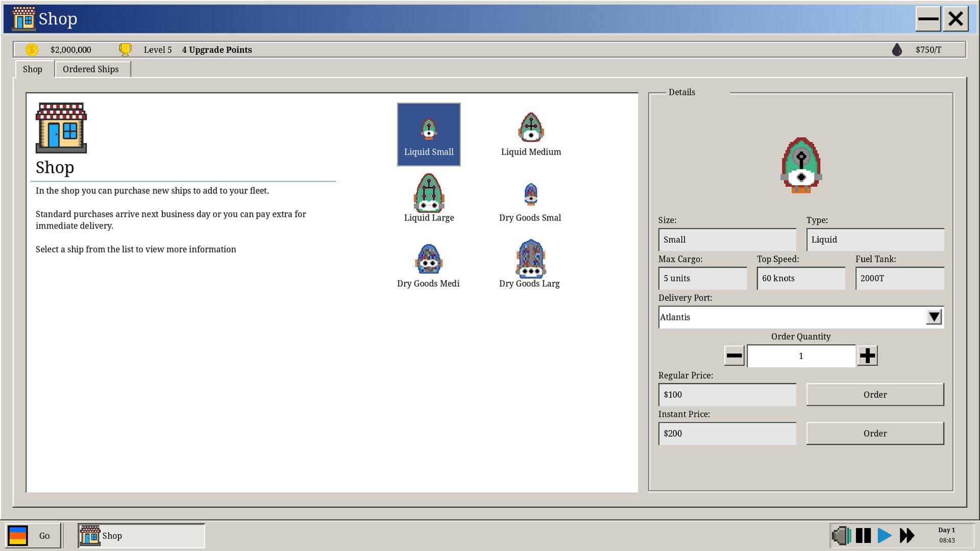Screen dimensions: 980x551
Task: Decrease the Order Quantity with the minus button
Action: (734, 356)
